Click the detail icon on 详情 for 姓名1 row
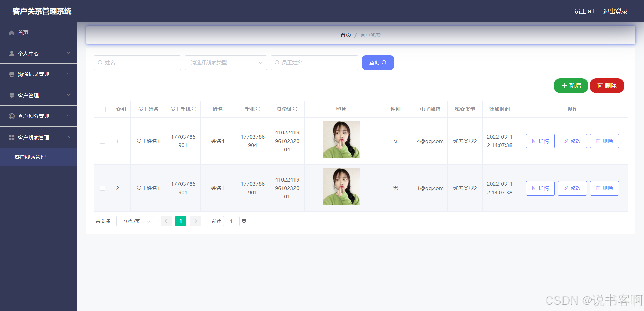The image size is (644, 311). pyautogui.click(x=534, y=188)
